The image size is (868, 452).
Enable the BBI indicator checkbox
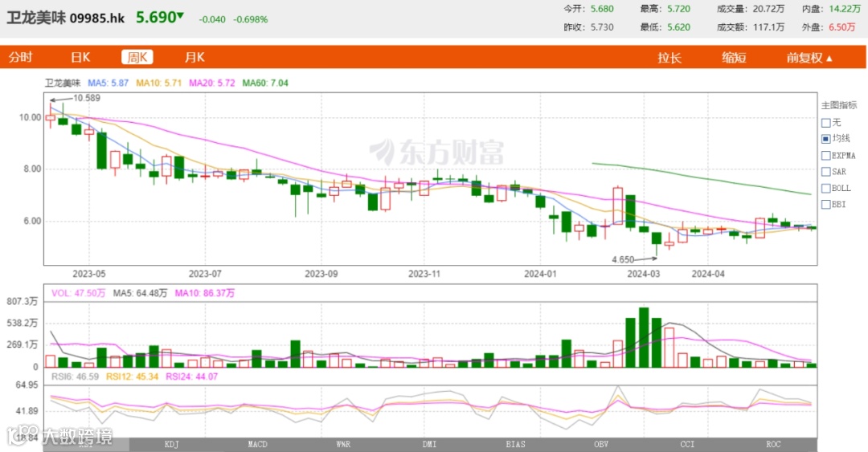pos(826,205)
